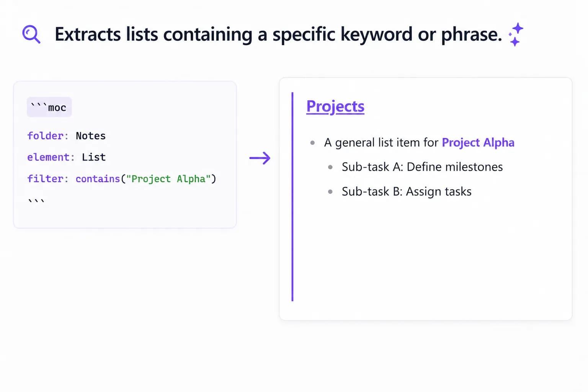Click the bullet next to Sub-task B
The height and width of the screenshot is (392, 588).
[x=330, y=192]
